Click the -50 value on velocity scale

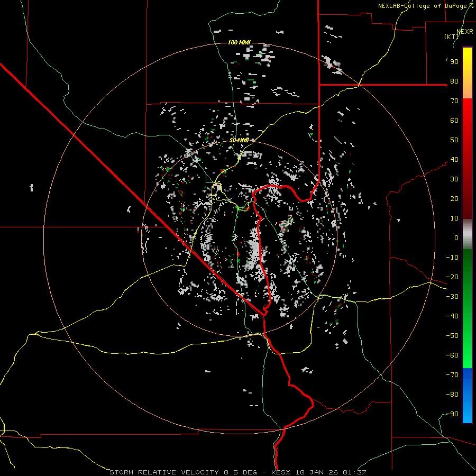coord(452,336)
